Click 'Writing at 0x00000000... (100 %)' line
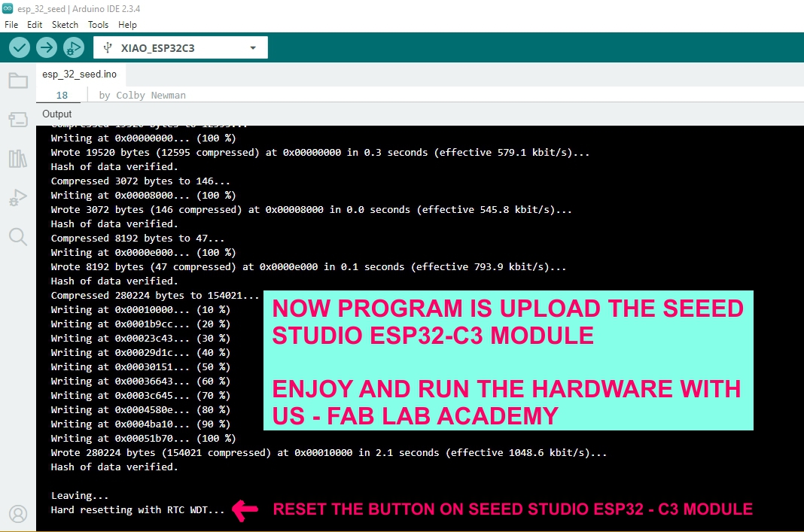Viewport: 804px width, 532px height. pos(143,138)
